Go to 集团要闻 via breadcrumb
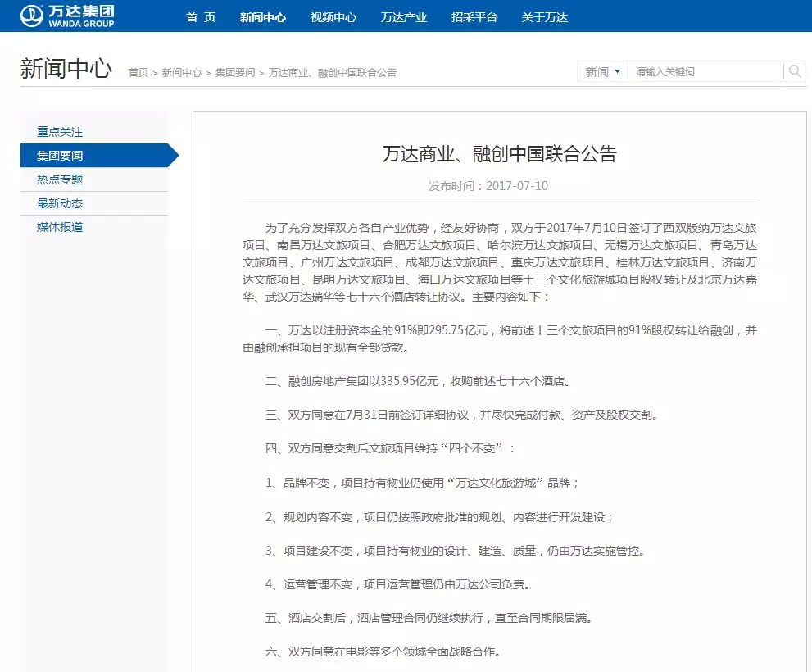Viewport: 812px width, 672px height. [235, 73]
